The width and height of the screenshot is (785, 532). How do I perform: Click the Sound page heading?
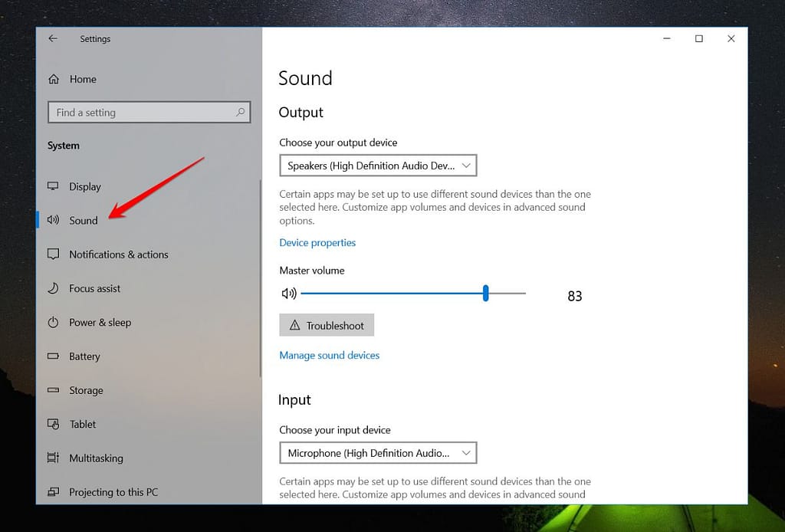(305, 78)
